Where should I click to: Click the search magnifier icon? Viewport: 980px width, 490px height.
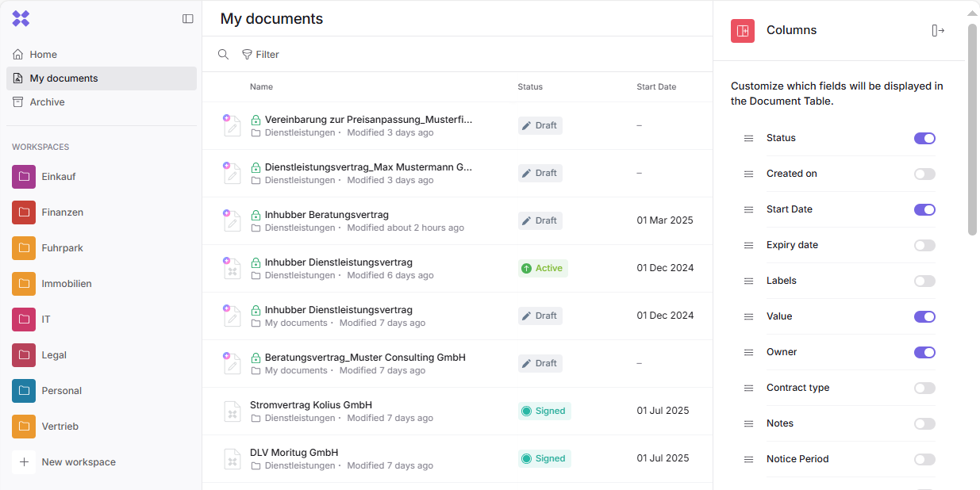[x=224, y=55]
